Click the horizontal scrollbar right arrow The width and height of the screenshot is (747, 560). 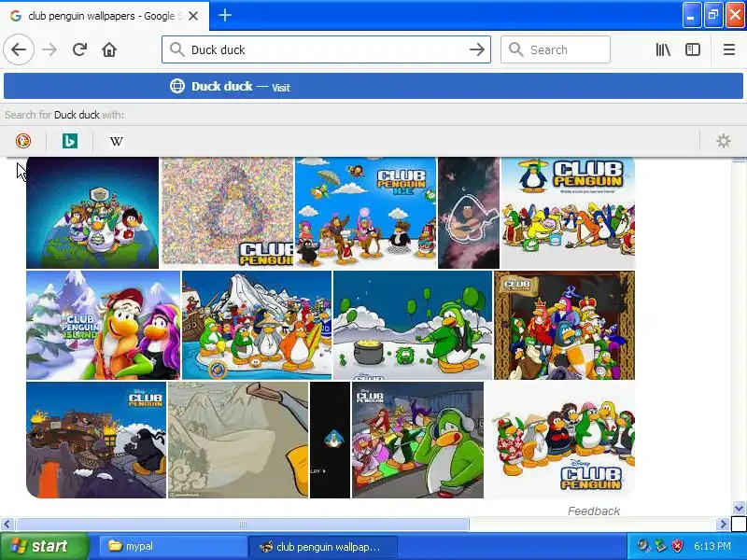pos(723,525)
